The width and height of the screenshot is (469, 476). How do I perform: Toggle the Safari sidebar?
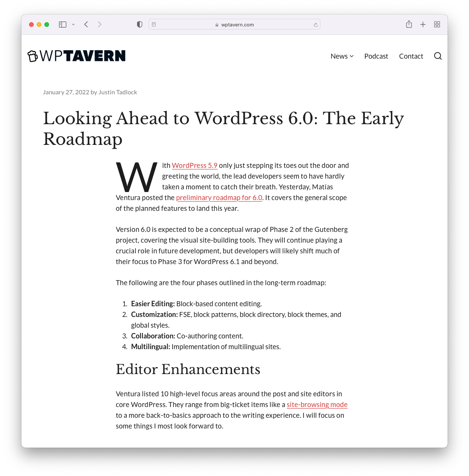62,24
